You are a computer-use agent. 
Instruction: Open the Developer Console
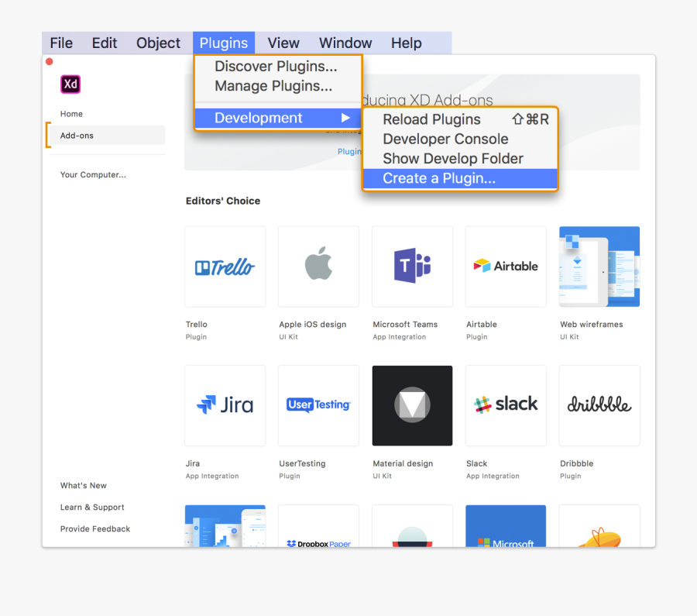tap(445, 139)
